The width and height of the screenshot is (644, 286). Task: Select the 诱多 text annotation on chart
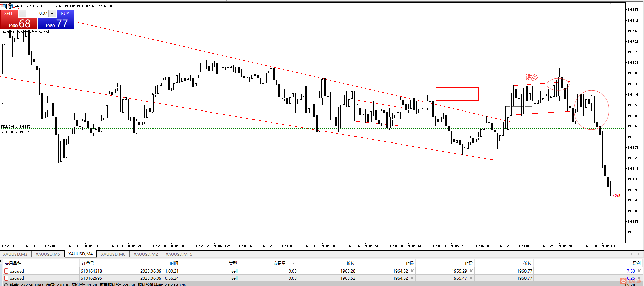pyautogui.click(x=532, y=77)
